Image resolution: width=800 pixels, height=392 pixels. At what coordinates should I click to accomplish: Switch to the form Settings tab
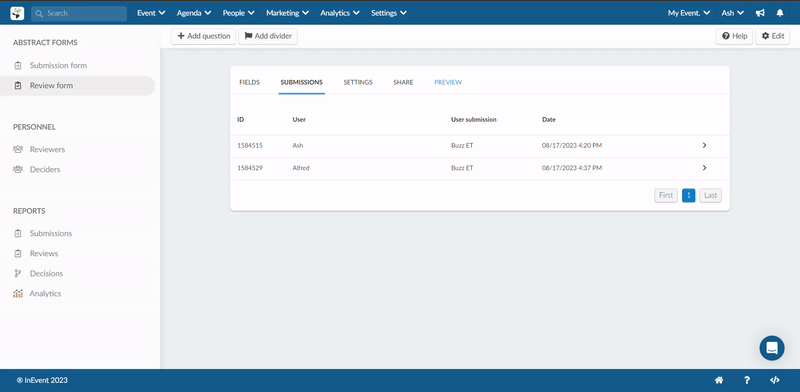pos(358,82)
